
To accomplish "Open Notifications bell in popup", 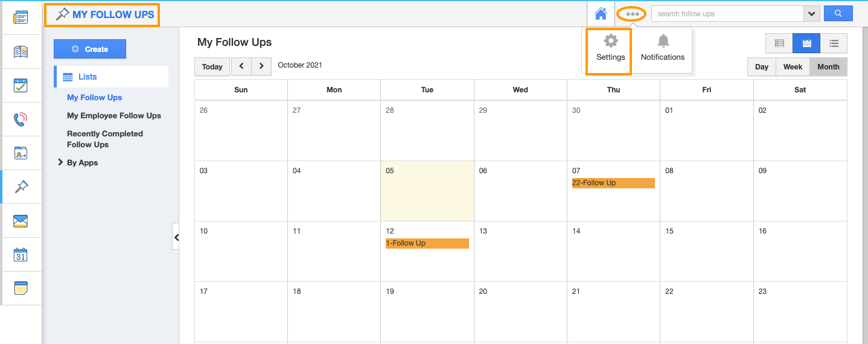I will click(663, 48).
